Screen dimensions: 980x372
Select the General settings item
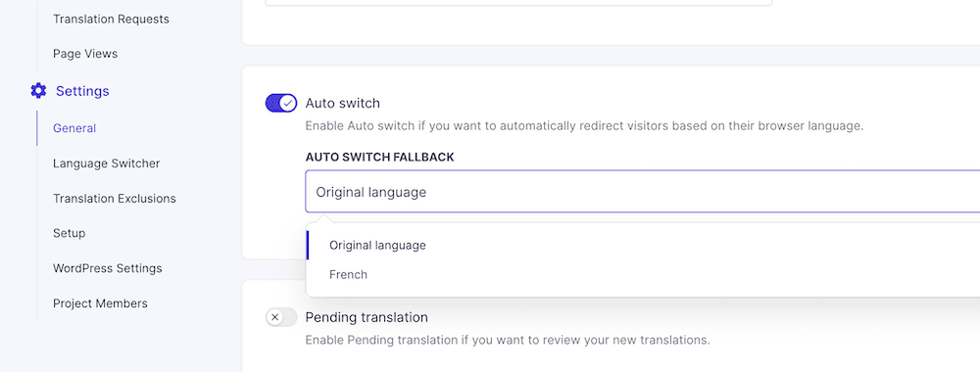[x=74, y=128]
